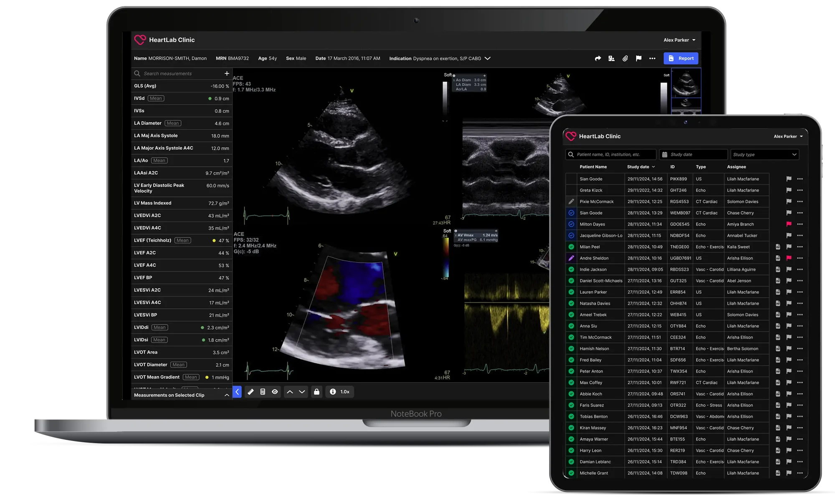
Task: Click the Type column header
Action: click(x=701, y=167)
